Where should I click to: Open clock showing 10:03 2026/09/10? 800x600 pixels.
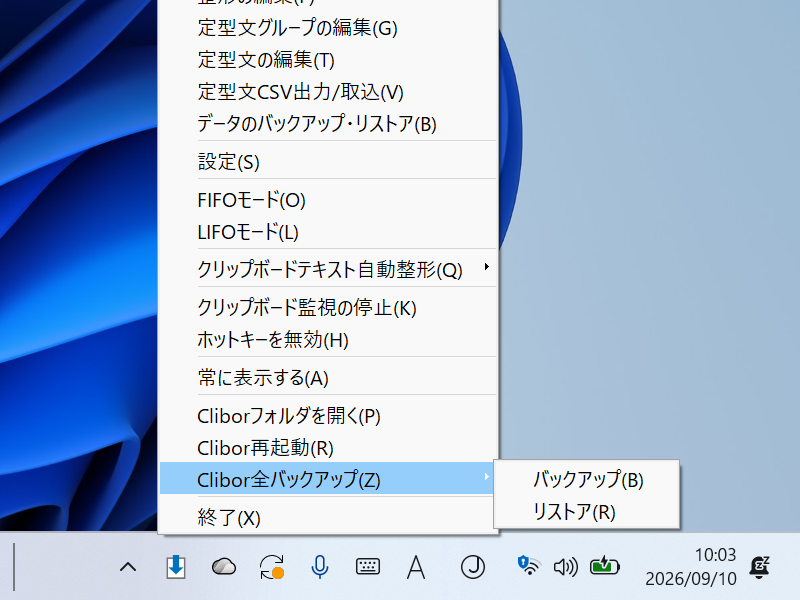click(x=691, y=566)
